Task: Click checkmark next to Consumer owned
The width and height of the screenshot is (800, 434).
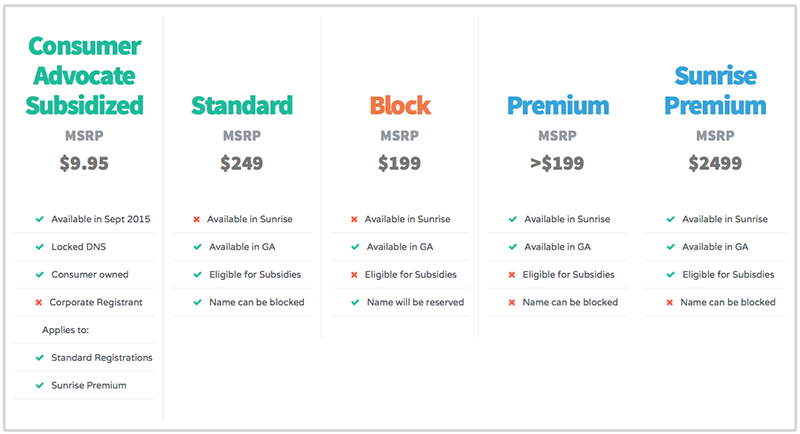Action: point(39,275)
